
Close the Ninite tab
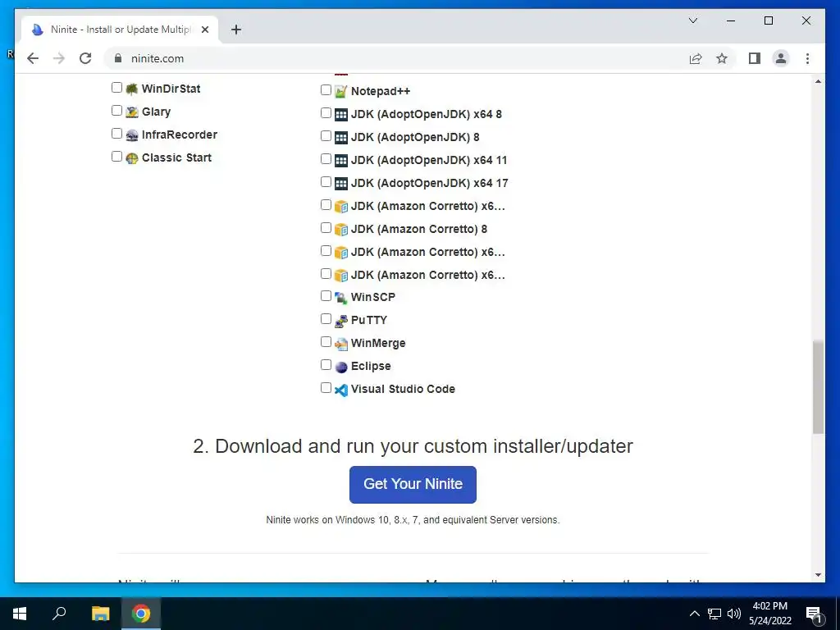(204, 30)
